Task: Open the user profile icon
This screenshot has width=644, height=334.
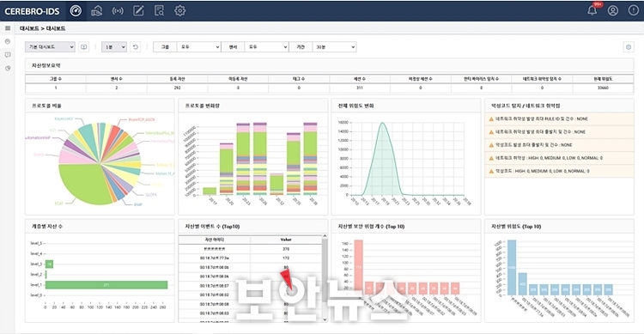Action: [x=613, y=10]
